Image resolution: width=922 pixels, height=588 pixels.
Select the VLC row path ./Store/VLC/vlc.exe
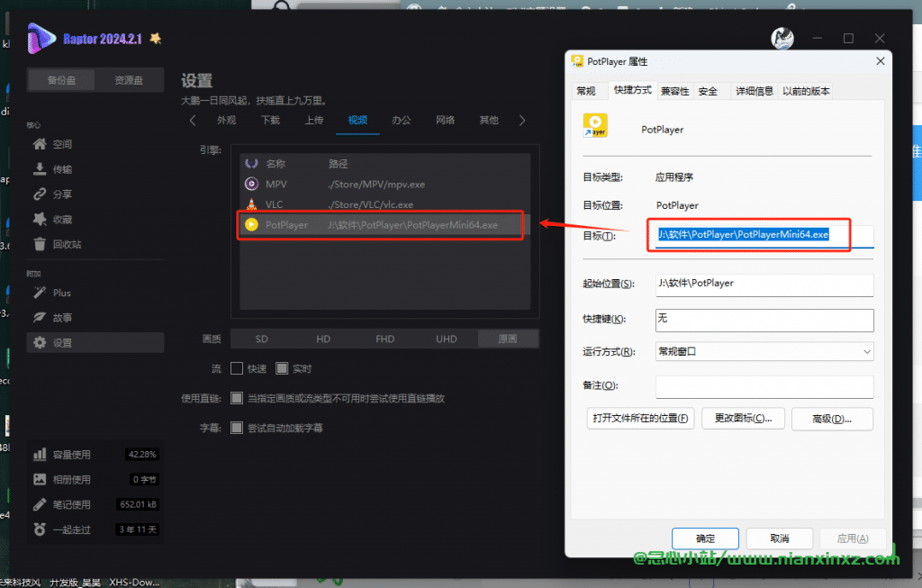[x=370, y=204]
